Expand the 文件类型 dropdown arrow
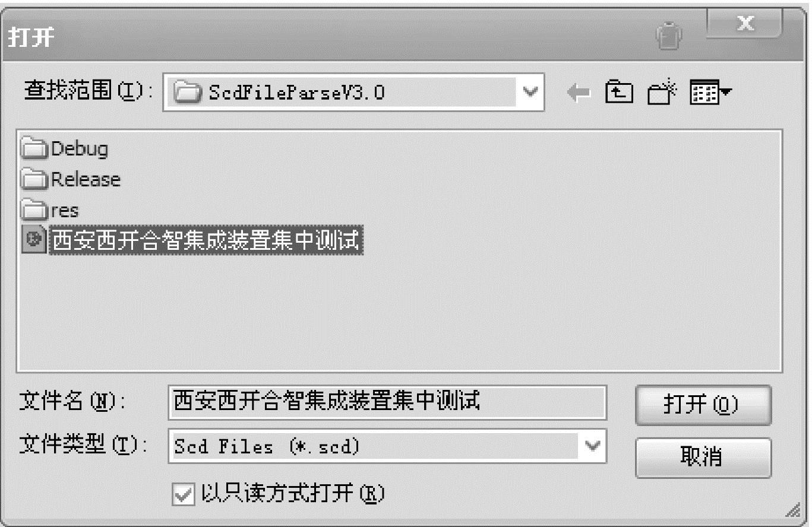The width and height of the screenshot is (812, 527). click(593, 446)
